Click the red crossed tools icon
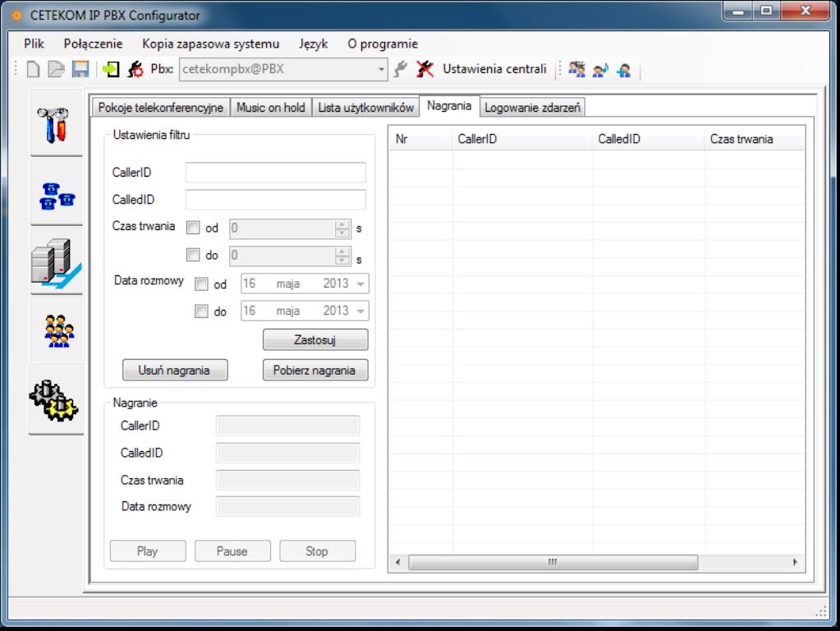The width and height of the screenshot is (840, 631). point(425,69)
